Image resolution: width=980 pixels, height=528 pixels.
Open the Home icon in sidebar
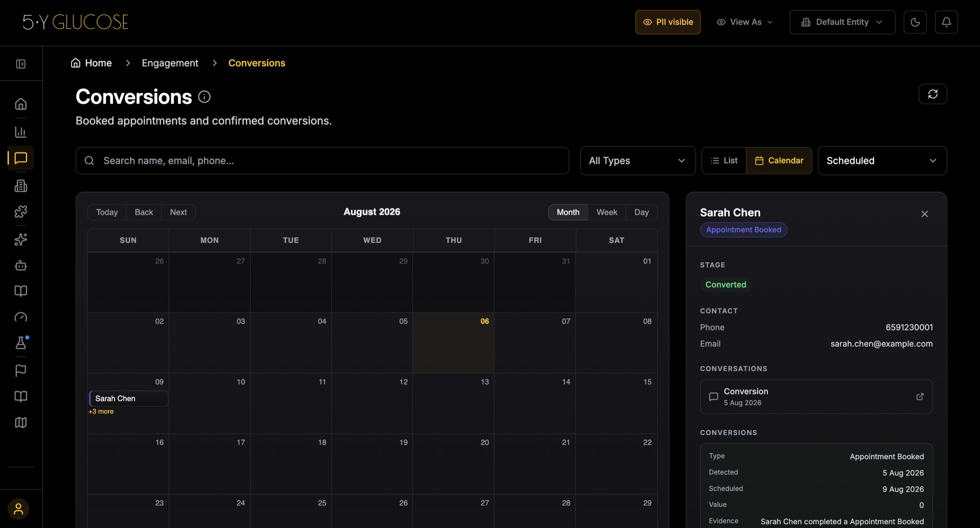tap(21, 104)
